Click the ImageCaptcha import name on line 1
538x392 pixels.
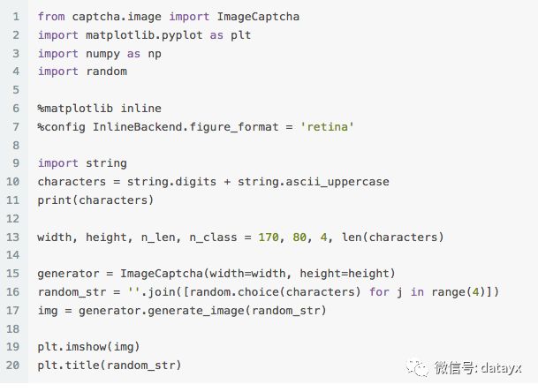coord(258,17)
